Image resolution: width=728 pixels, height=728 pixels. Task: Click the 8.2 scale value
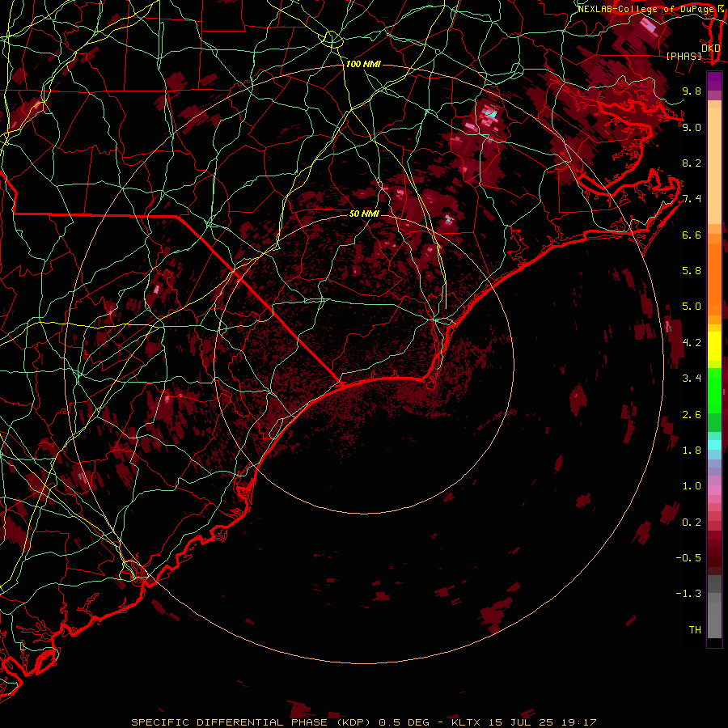(x=692, y=163)
